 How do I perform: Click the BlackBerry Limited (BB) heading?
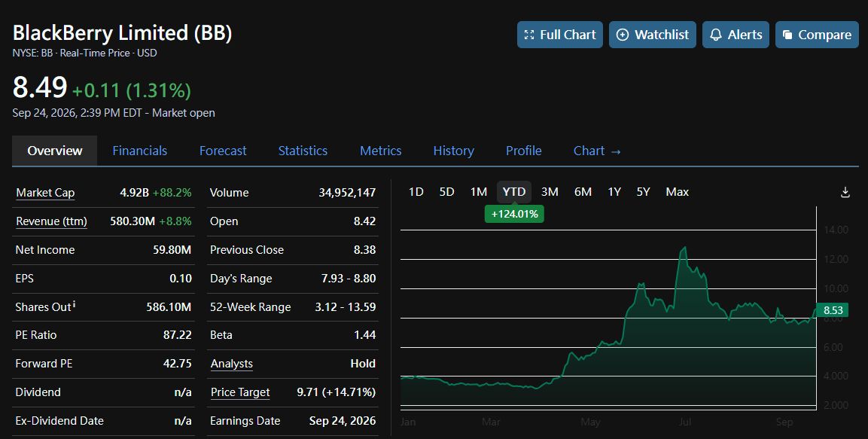point(123,33)
